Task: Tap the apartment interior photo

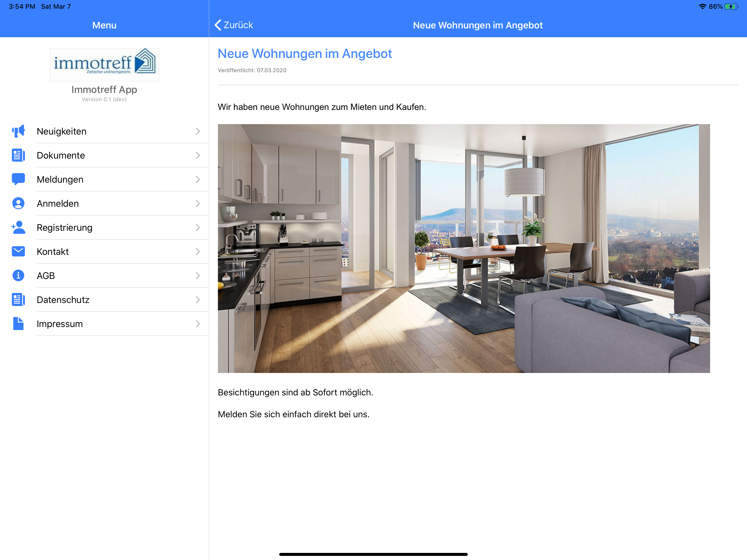Action: [x=464, y=249]
